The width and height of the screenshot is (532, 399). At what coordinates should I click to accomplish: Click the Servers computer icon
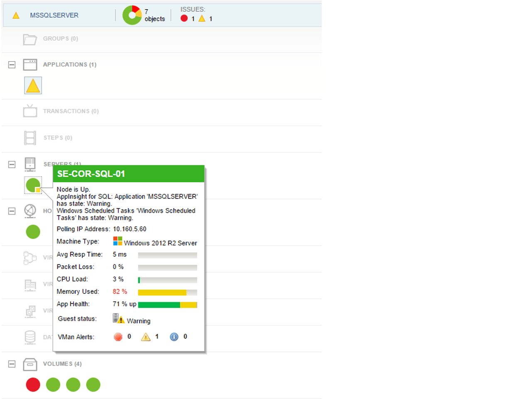coord(30,164)
